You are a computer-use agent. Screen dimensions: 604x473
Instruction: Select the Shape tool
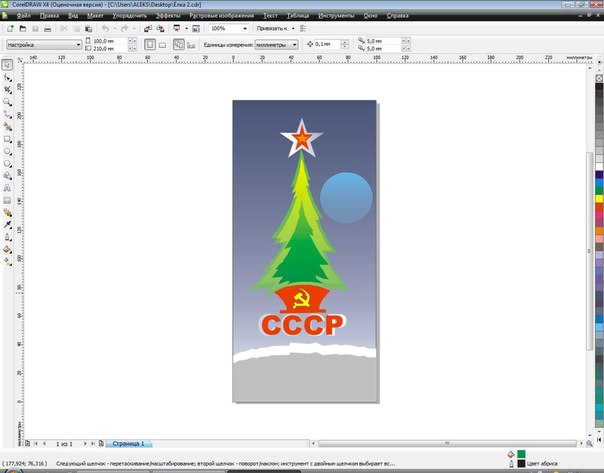(7, 77)
